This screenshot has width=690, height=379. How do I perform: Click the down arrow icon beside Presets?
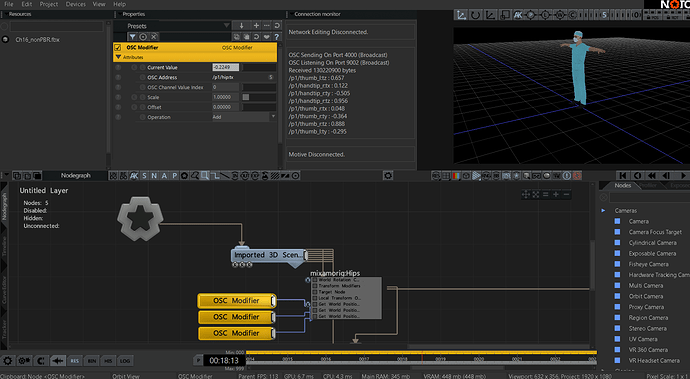coord(241,26)
